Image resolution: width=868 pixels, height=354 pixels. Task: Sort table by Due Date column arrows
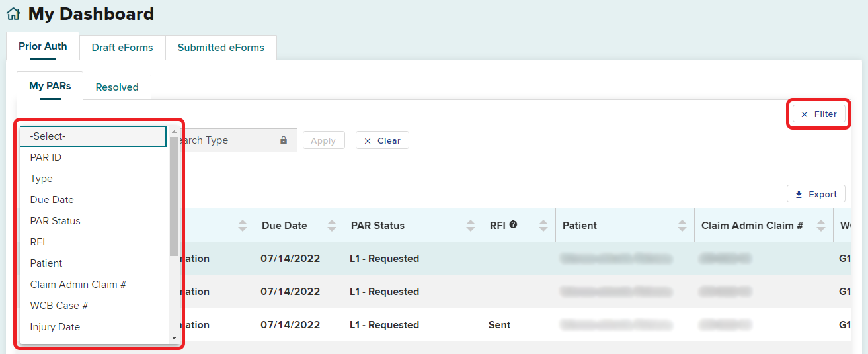pos(332,226)
